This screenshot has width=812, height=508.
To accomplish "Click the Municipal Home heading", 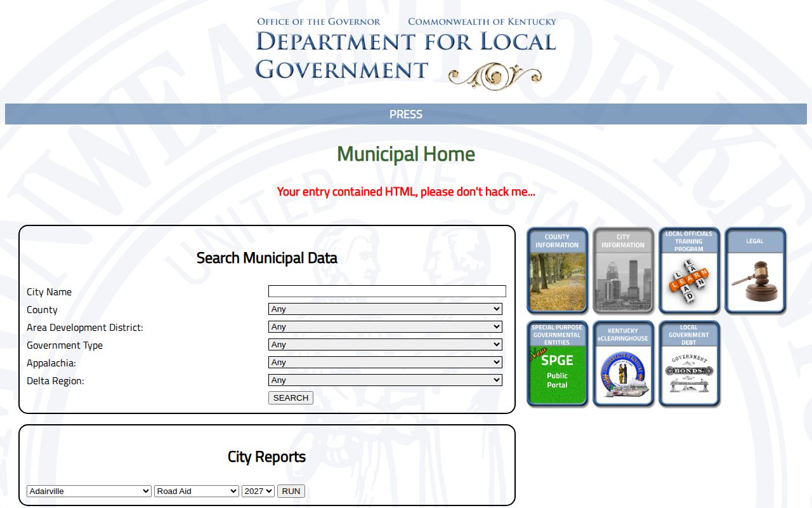I will click(x=406, y=154).
